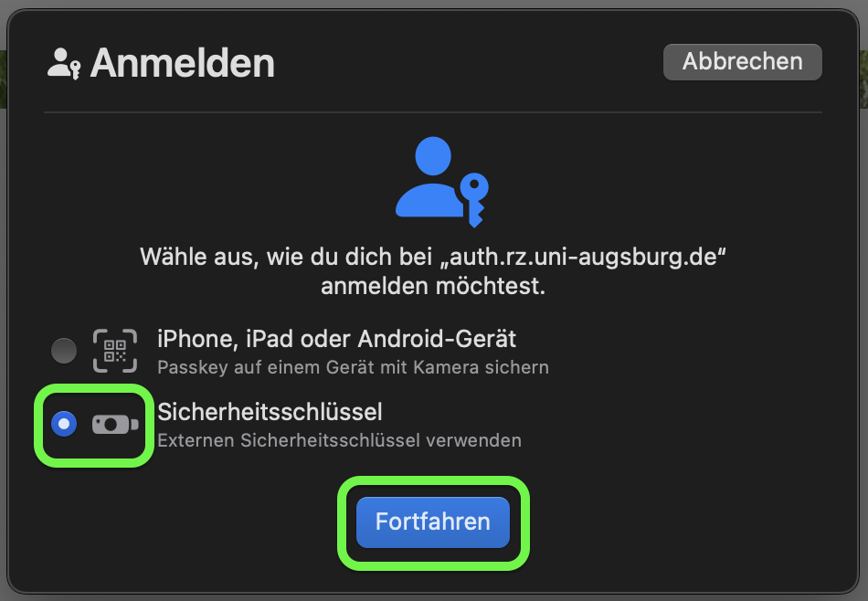Viewport: 868px width, 601px height.
Task: Select the Sicherheitsschlüssel radio button
Action: tap(64, 424)
